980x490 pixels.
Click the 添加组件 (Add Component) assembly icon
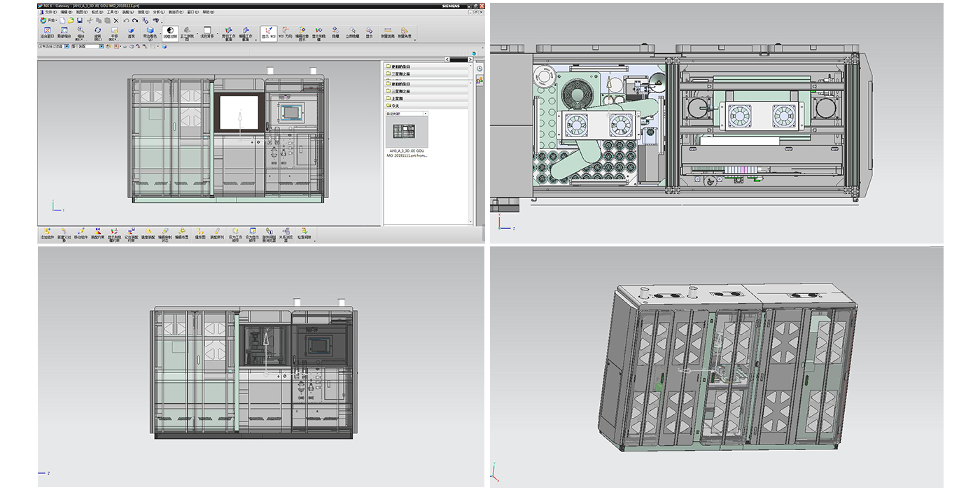pos(46,232)
